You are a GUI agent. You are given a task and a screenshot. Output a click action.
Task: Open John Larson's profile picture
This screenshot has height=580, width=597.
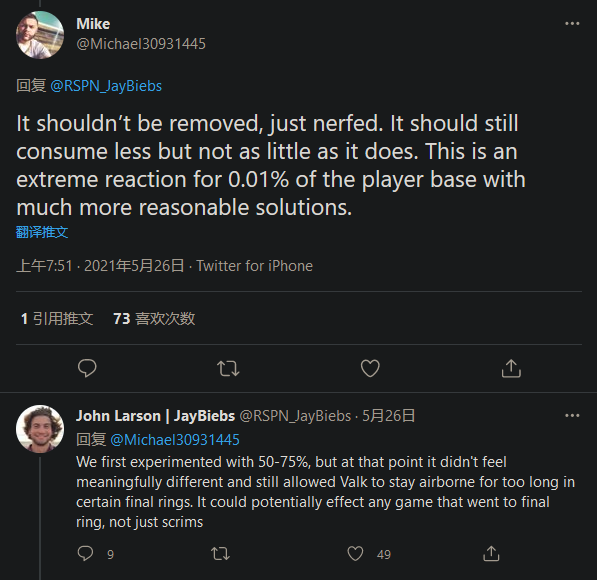[x=40, y=429]
